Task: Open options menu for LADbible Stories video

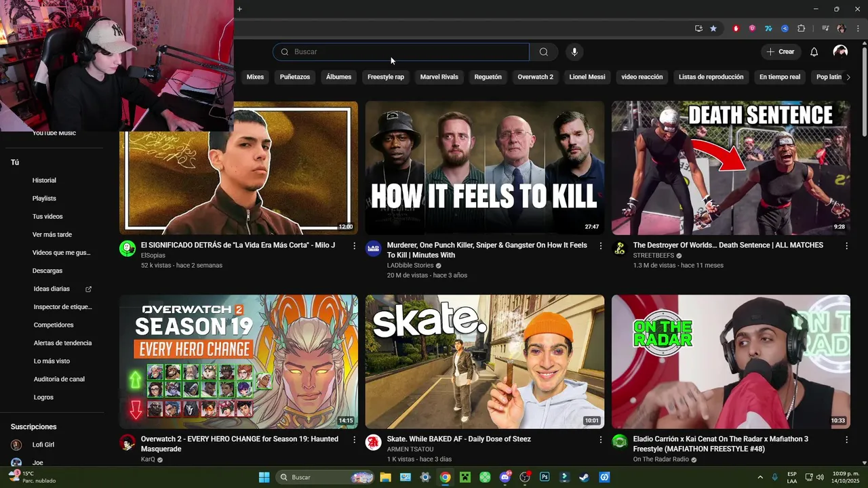Action: click(600, 246)
